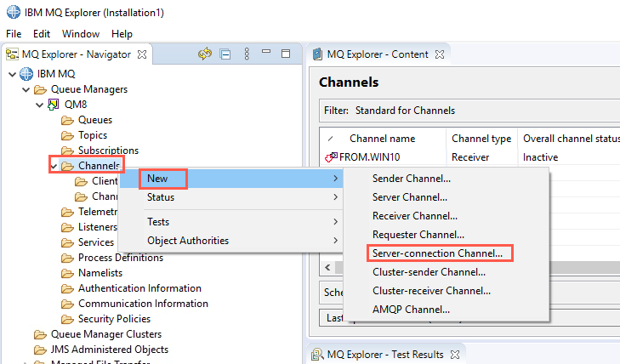Click the Listeners folder icon
This screenshot has height=364, width=620.
point(68,227)
